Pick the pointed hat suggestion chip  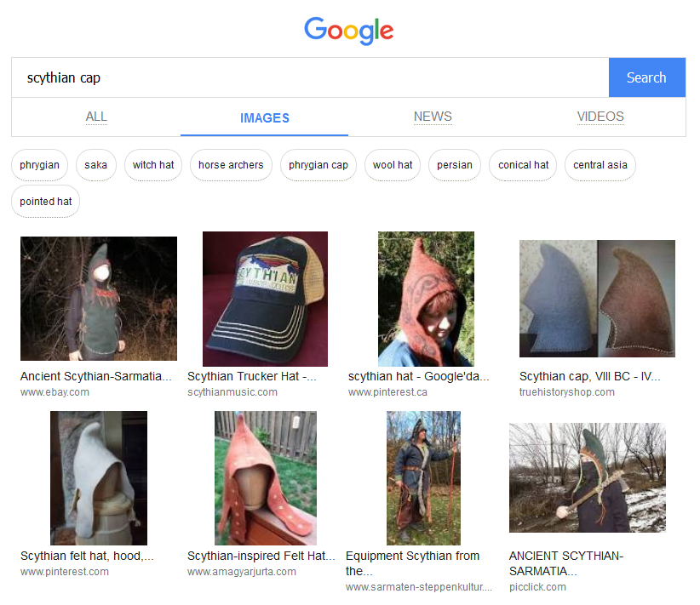45,202
